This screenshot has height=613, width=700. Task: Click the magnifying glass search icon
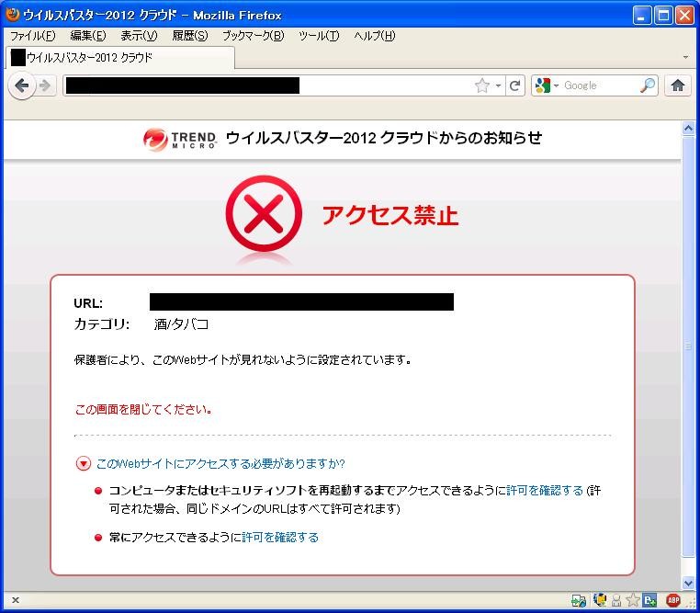(x=648, y=85)
